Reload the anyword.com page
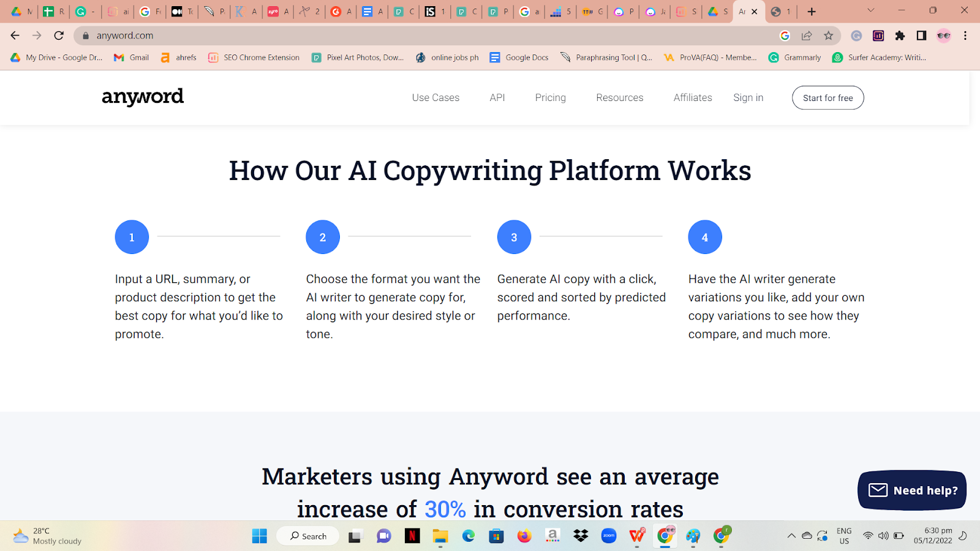The width and height of the screenshot is (980, 551). pyautogui.click(x=59, y=36)
